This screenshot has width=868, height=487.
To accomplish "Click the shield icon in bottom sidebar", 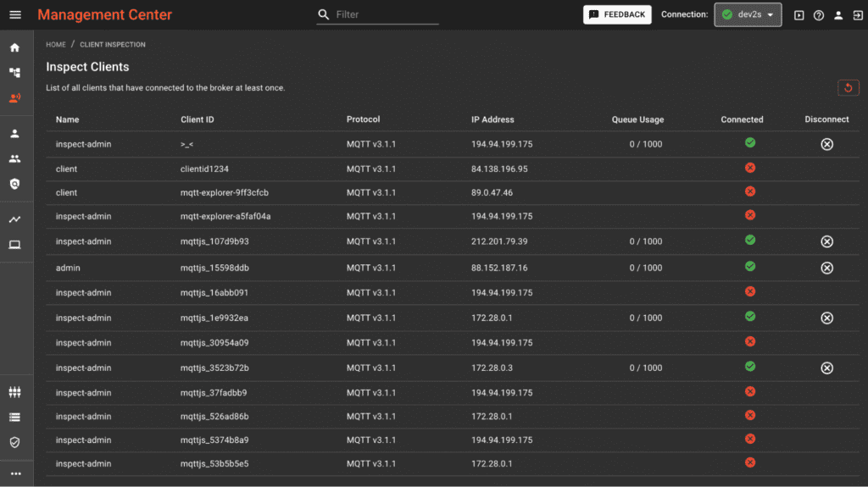I will [14, 442].
